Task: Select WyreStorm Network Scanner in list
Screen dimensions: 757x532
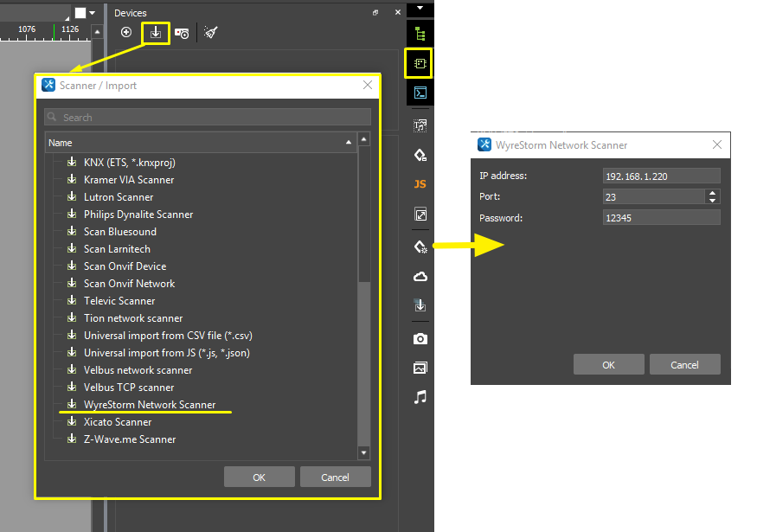Action: [149, 405]
